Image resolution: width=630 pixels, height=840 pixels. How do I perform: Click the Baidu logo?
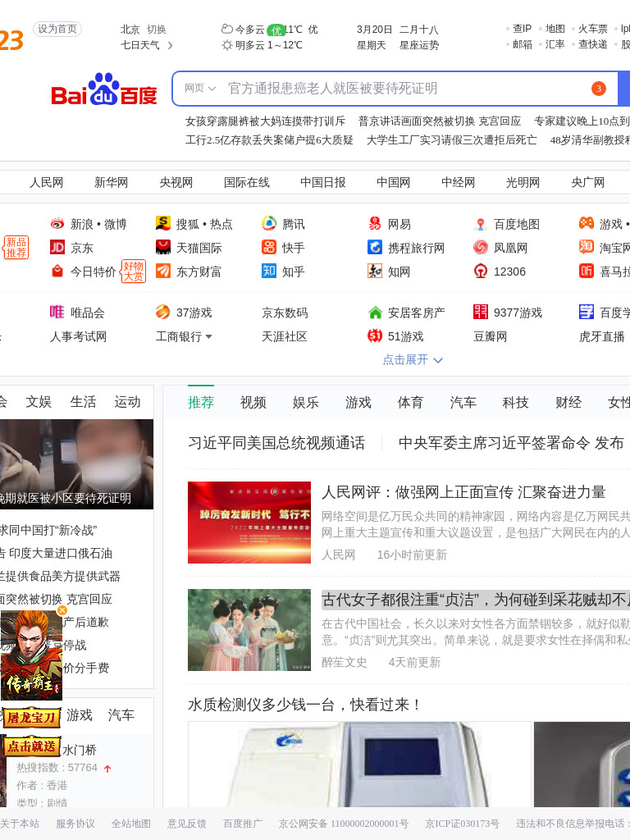coord(104,89)
